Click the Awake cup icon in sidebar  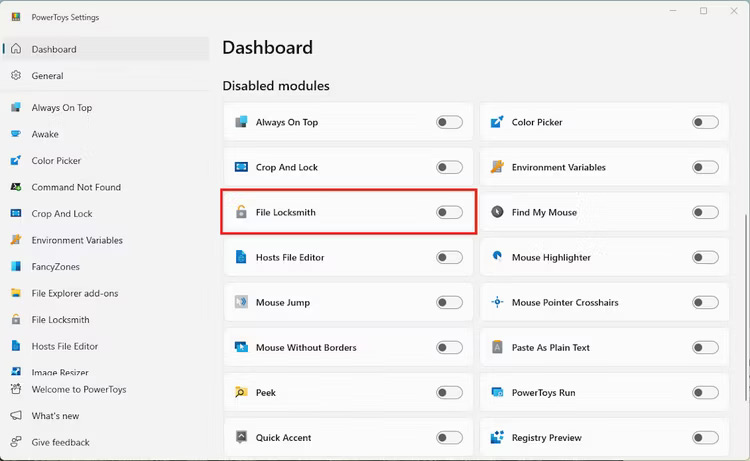tap(16, 134)
